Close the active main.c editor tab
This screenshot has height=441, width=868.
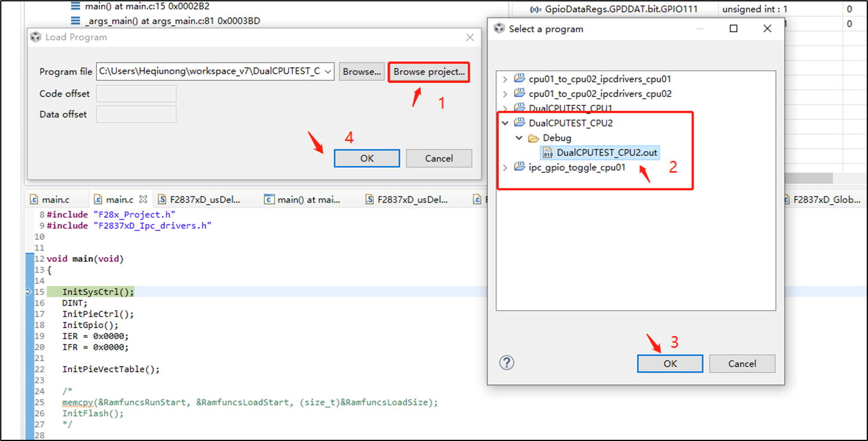(x=143, y=199)
